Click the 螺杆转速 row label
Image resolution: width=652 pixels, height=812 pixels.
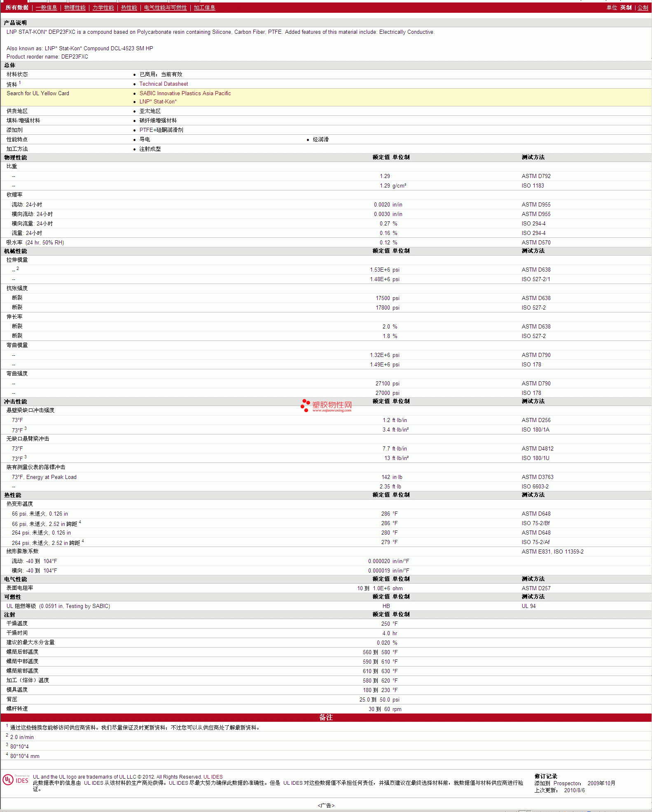coord(17,709)
